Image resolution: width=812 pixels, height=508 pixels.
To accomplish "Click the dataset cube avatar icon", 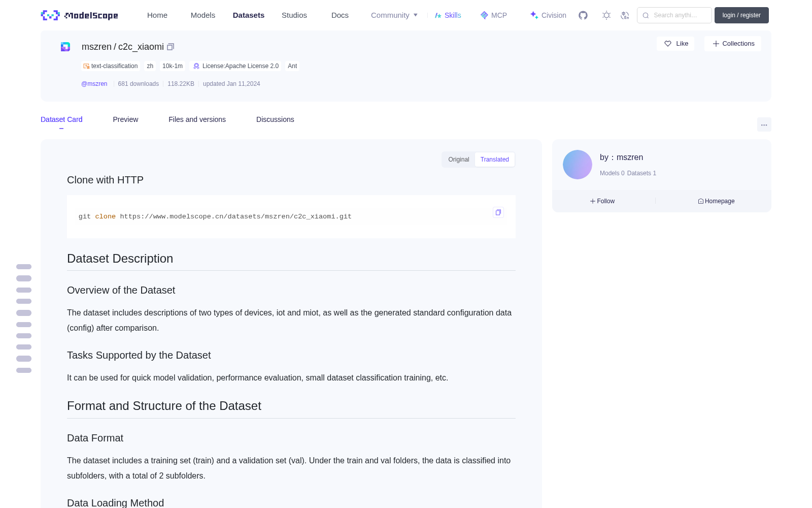I will 65,47.
